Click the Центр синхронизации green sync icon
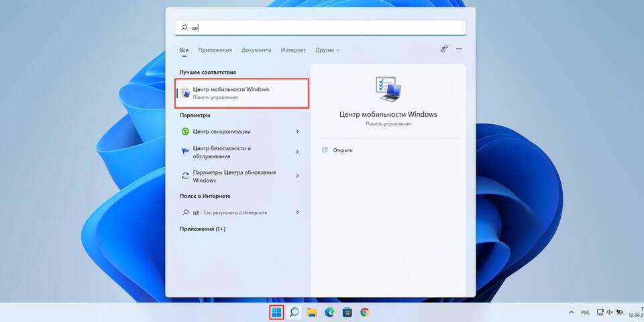The height and width of the screenshot is (322, 644). [x=185, y=131]
